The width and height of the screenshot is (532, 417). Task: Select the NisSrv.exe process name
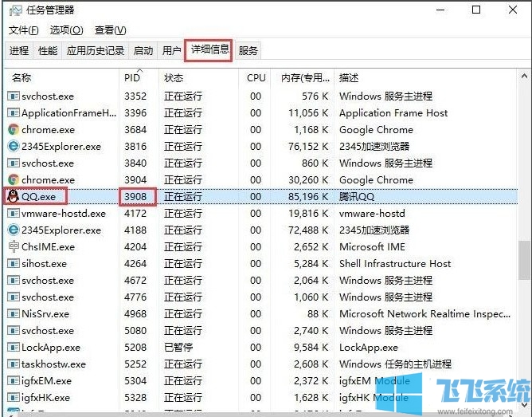pos(45,314)
